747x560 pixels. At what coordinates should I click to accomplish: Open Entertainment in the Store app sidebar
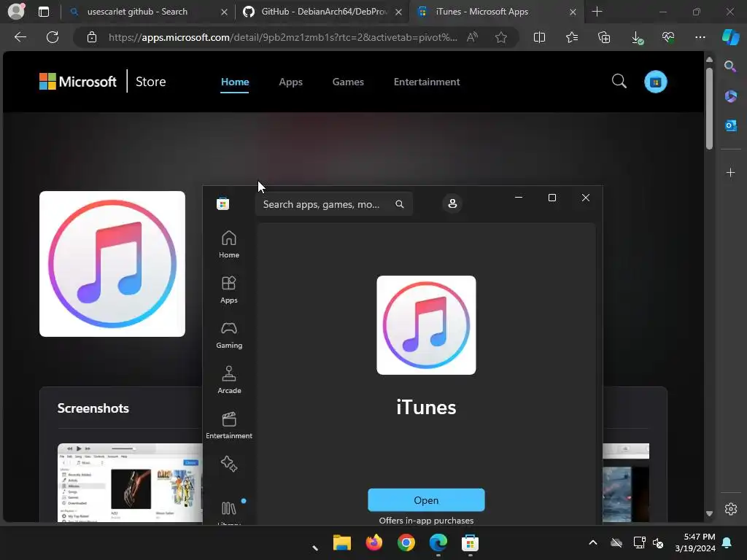click(228, 425)
